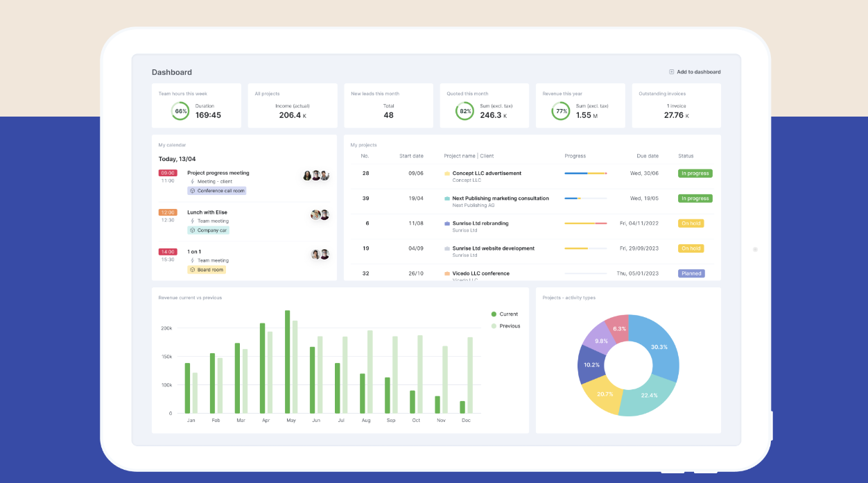Viewport: 868px width, 483px height.
Task: Click the Wed, 30/06 due date
Action: pyautogui.click(x=644, y=173)
